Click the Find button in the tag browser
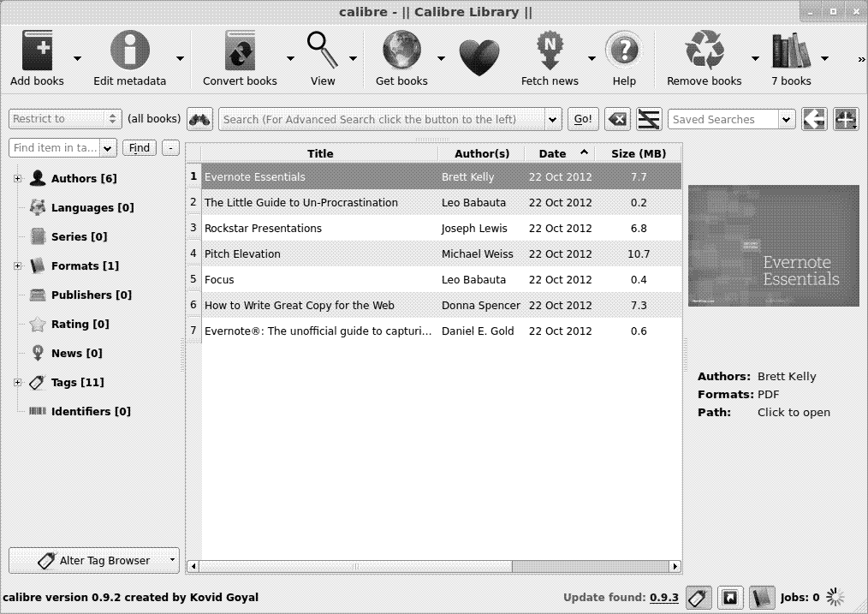Viewport: 868px width, 614px height. 139,148
